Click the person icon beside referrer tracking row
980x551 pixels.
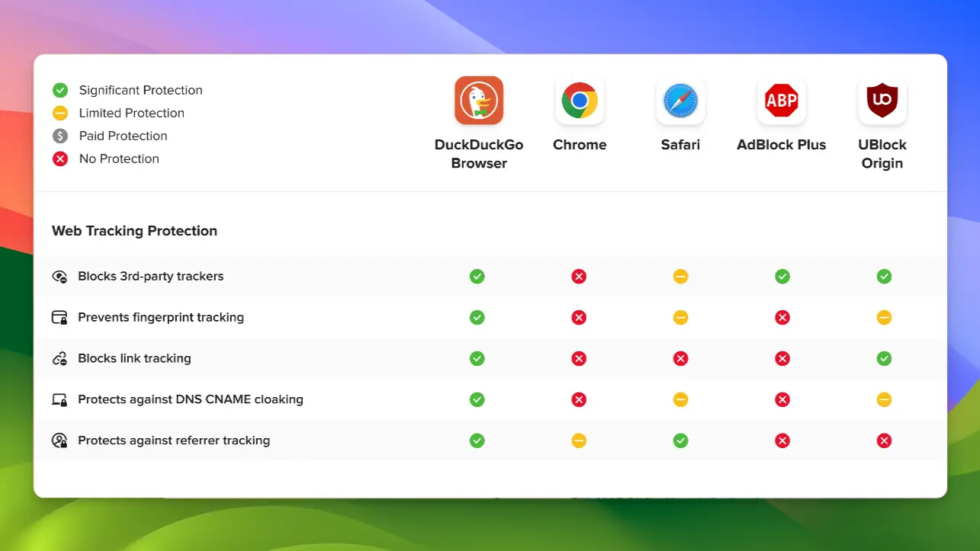tap(59, 440)
